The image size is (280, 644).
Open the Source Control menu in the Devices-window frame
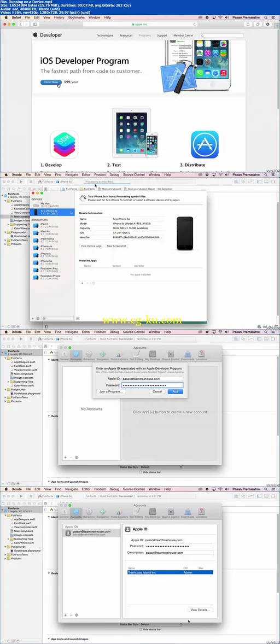click(x=134, y=174)
